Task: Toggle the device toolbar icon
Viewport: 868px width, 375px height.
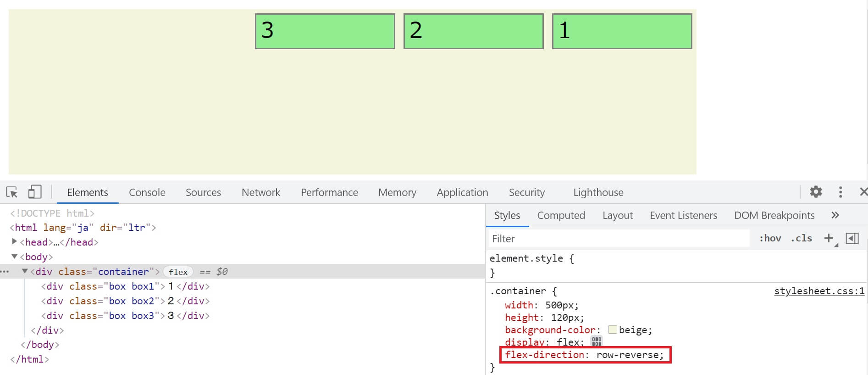Action: [34, 192]
